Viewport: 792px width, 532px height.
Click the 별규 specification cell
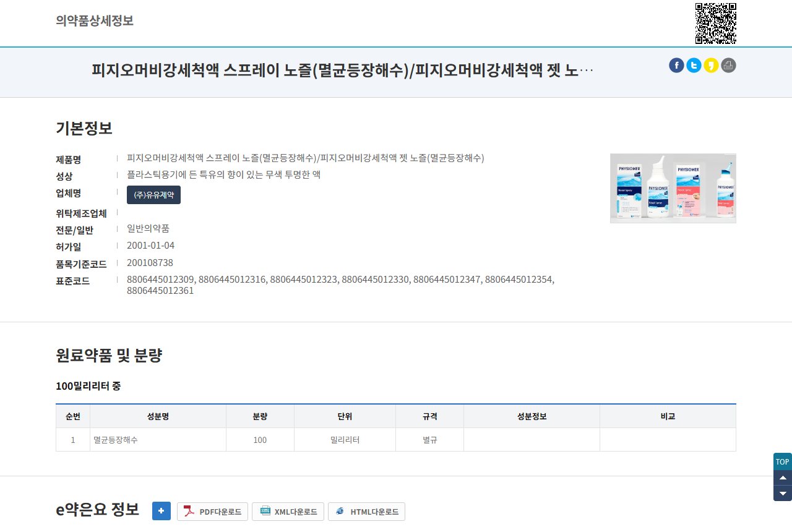[x=430, y=440]
